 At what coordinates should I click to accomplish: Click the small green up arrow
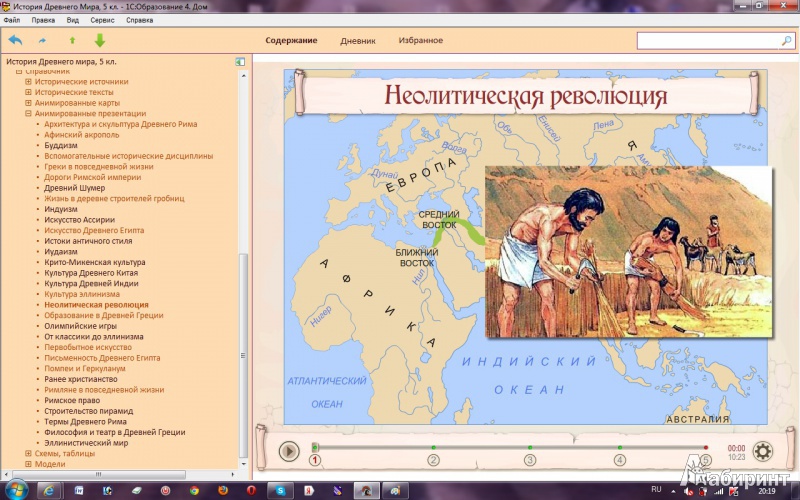(x=72, y=40)
